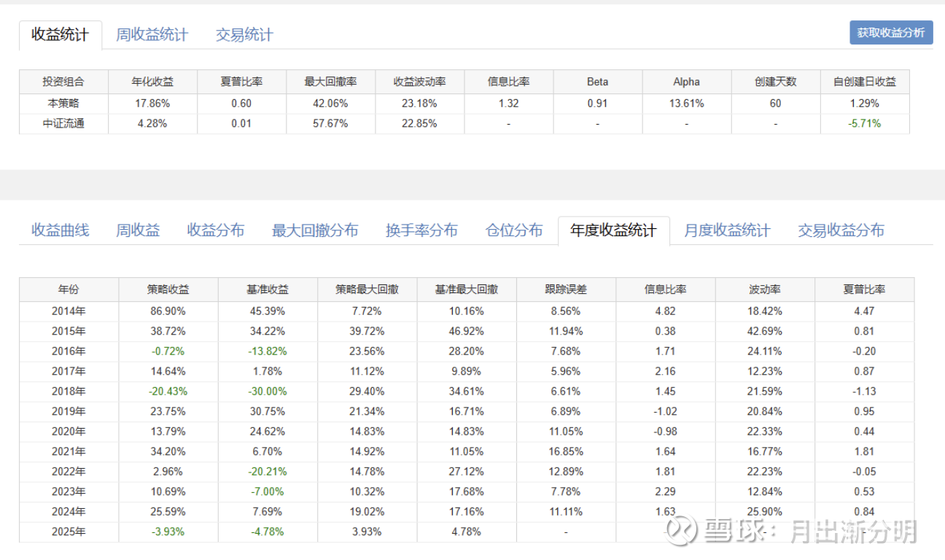Screen dimensions: 945x560
Task: Select the 2022年 row
Action: click(467, 472)
